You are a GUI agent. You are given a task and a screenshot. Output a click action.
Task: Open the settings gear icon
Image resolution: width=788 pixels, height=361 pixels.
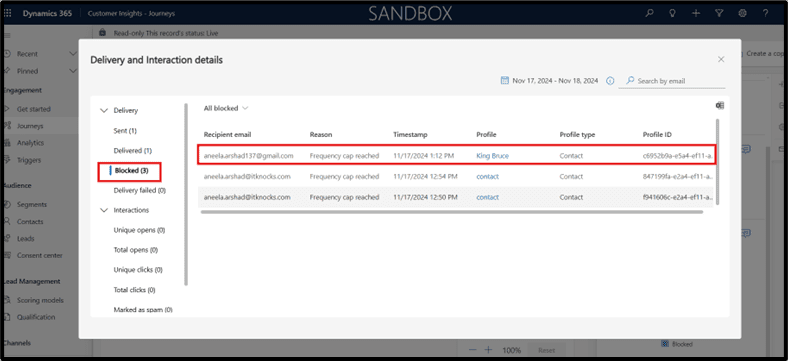(x=742, y=14)
